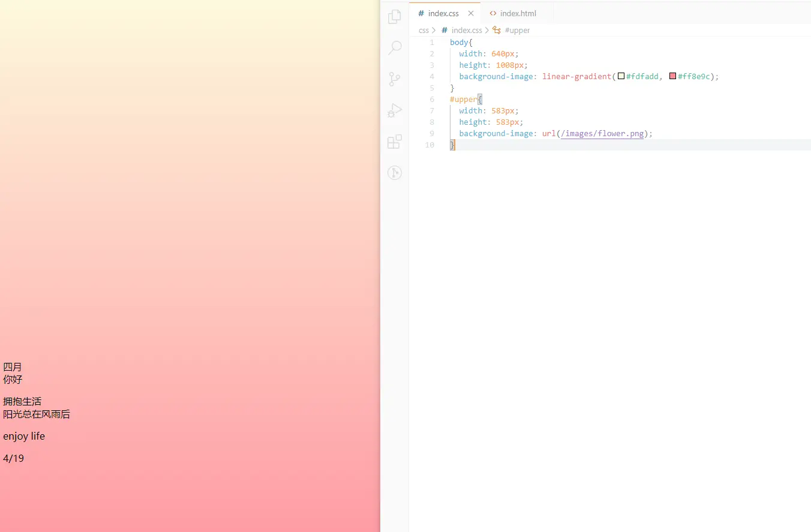This screenshot has width=811, height=532.
Task: Open color picker for the #fdfadd swatch
Action: [x=621, y=76]
